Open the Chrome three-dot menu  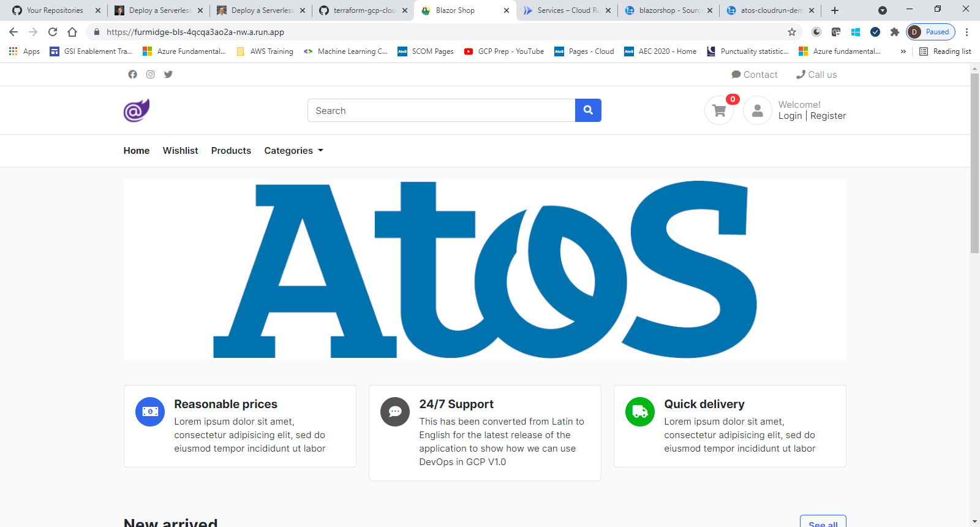[967, 32]
